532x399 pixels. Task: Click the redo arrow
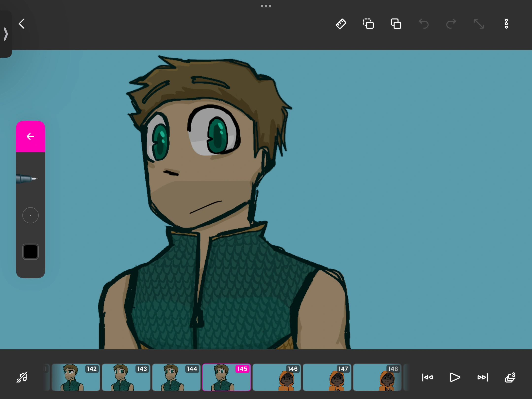click(451, 24)
